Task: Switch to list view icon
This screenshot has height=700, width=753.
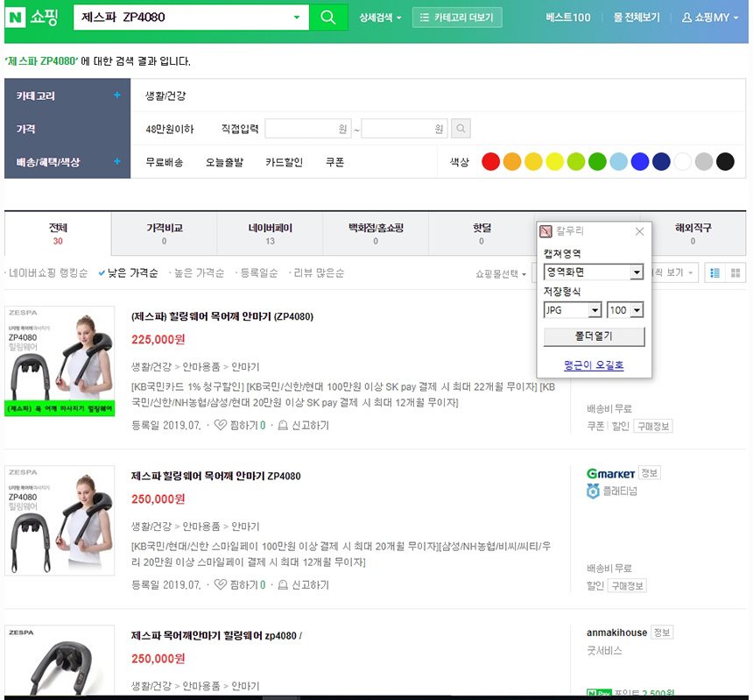Action: click(714, 272)
